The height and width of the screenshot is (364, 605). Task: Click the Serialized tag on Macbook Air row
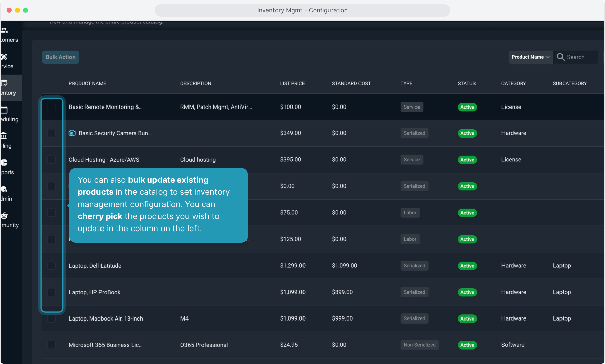(414, 318)
